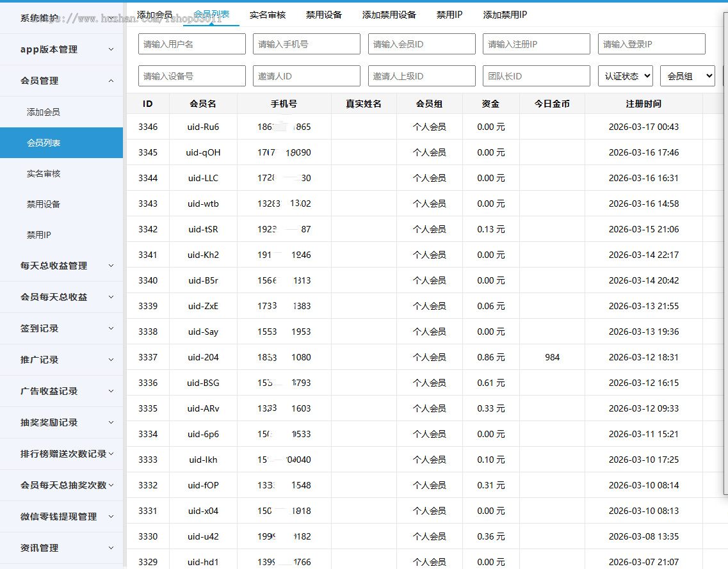Expand 广告收益记录 sidebar section
Image resolution: width=728 pixels, height=569 pixels.
pyautogui.click(x=61, y=391)
